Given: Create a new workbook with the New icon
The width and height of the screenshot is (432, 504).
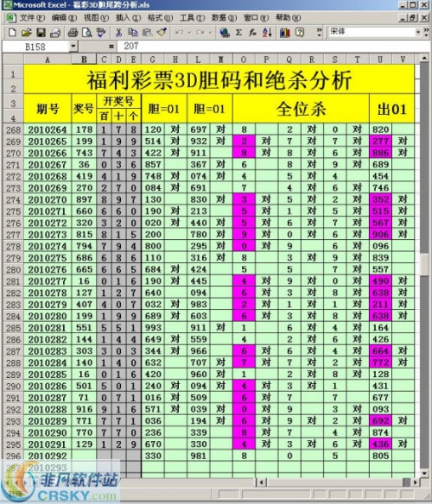Looking at the screenshot, I should (12, 33).
